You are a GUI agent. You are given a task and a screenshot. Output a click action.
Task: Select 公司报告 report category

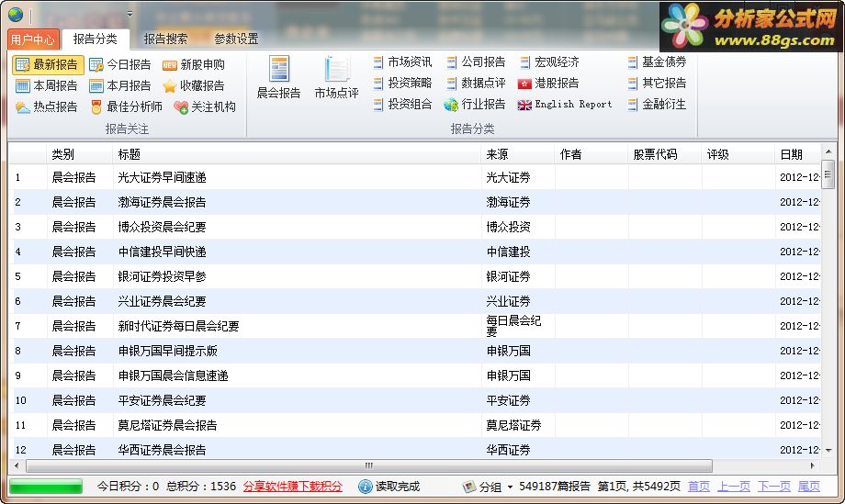point(476,62)
